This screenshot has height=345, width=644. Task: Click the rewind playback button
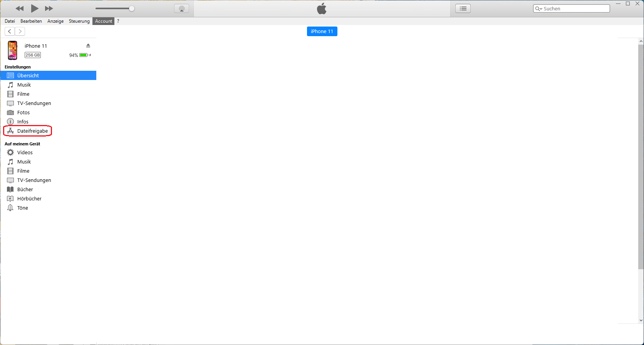pos(20,8)
